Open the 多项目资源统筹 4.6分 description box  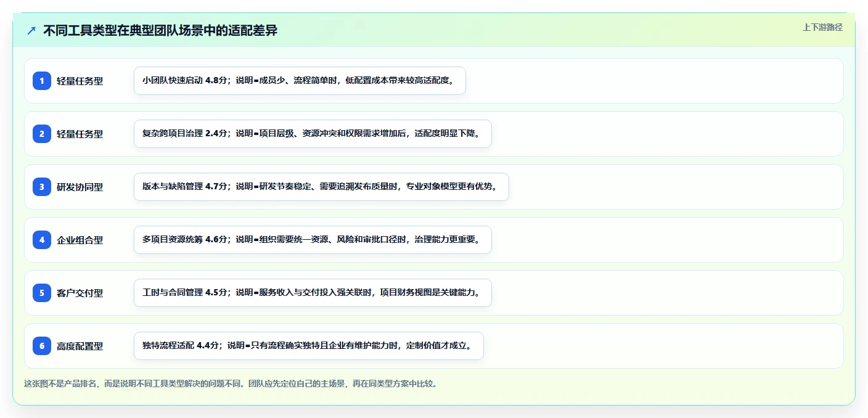click(313, 240)
